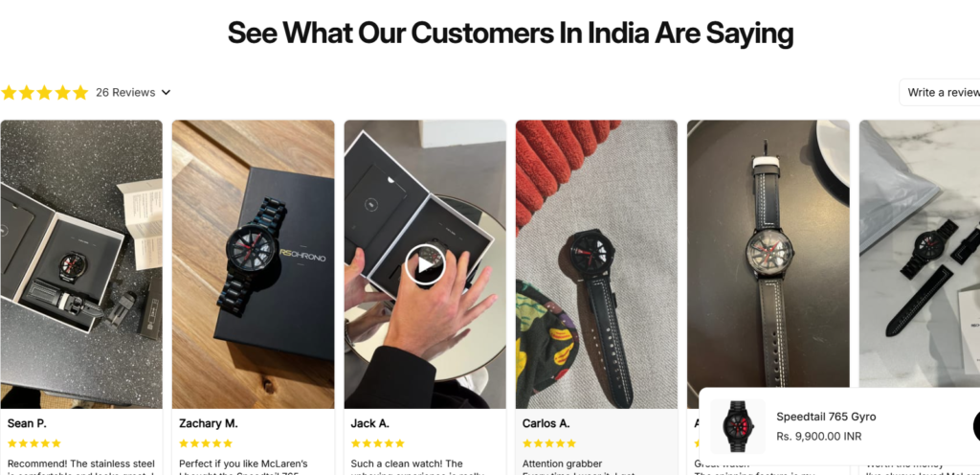Click the Rs. 9,900.00 INR price
The image size is (980, 475).
pyautogui.click(x=819, y=437)
